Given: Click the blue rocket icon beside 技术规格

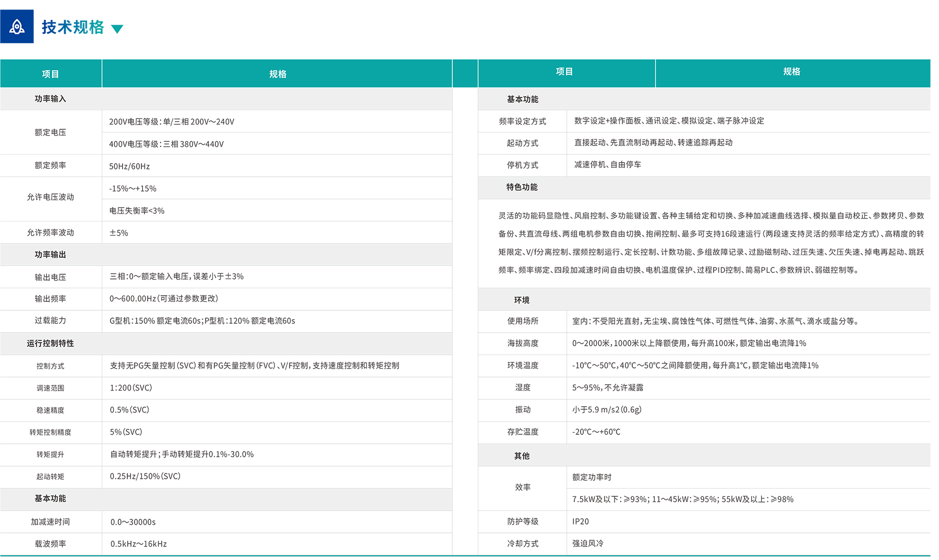Looking at the screenshot, I should coord(17,27).
